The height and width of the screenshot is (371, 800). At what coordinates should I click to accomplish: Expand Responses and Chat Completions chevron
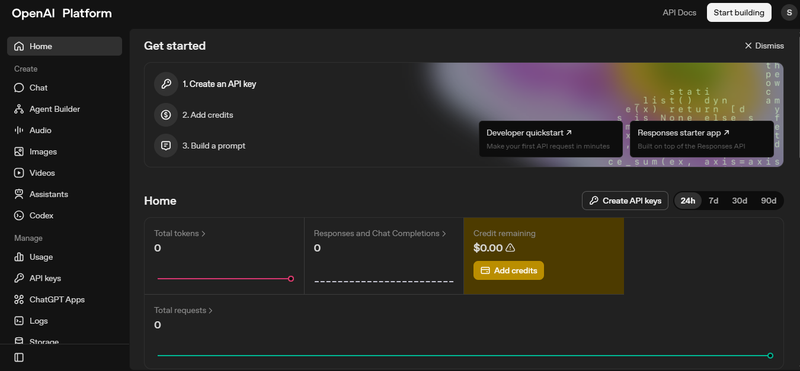444,234
